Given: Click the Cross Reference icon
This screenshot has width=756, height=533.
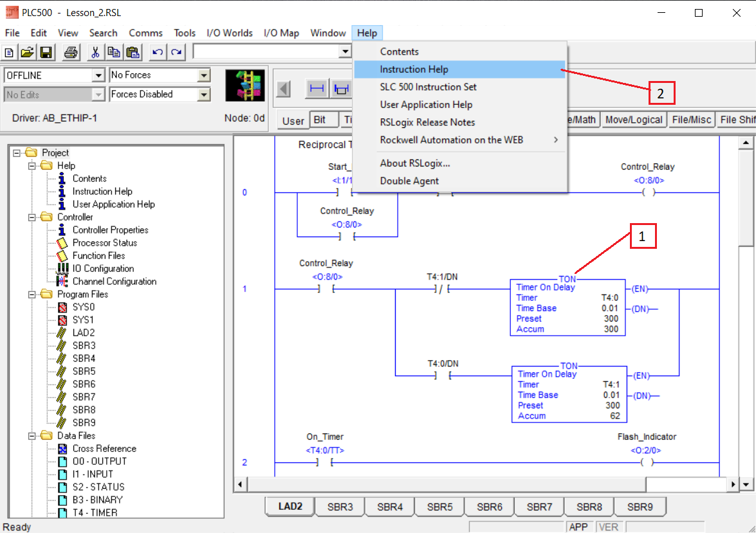Looking at the screenshot, I should (x=62, y=449).
